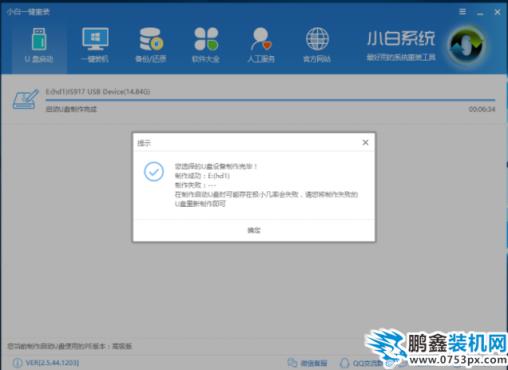Screen dimensions: 508x370
Task: Open the 人工服务 tab
Action: point(261,46)
